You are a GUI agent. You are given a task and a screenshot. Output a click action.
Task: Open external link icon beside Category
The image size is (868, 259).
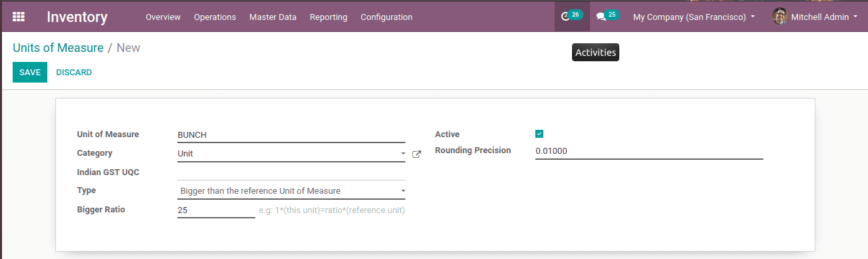(417, 154)
